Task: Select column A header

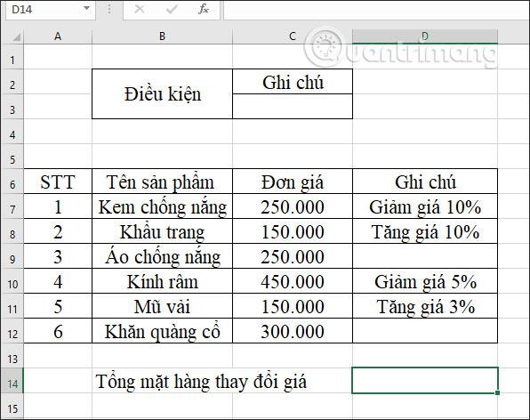Action: [58, 36]
